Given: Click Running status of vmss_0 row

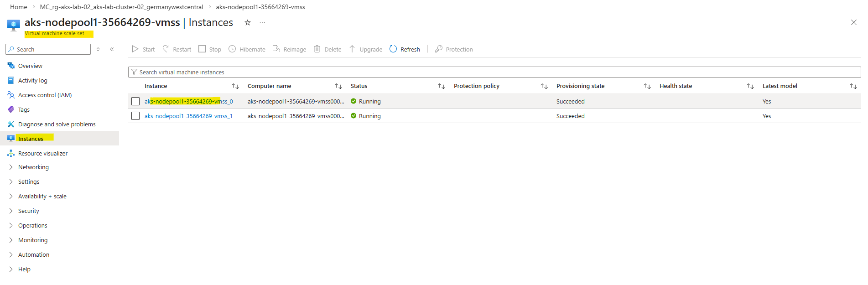Looking at the screenshot, I should click(x=366, y=101).
